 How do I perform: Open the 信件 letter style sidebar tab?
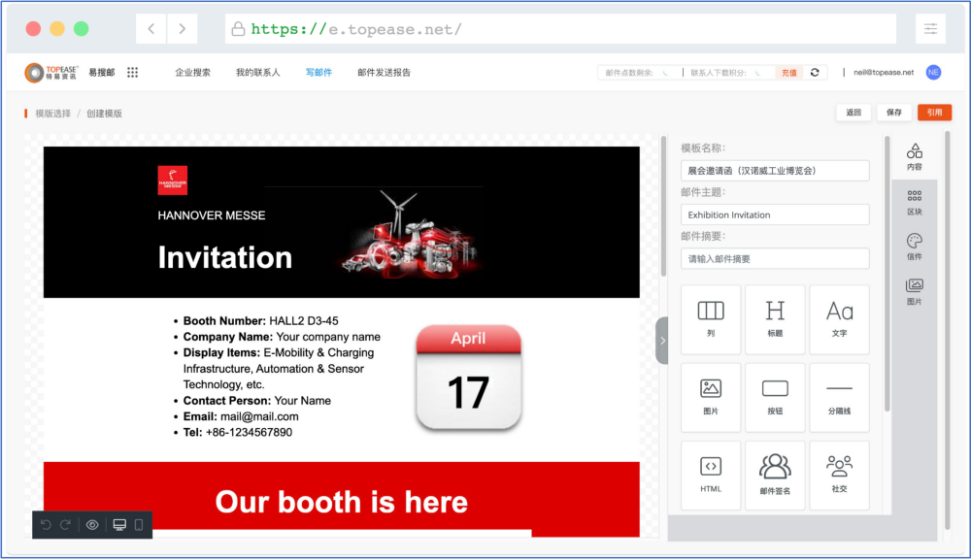coord(914,247)
